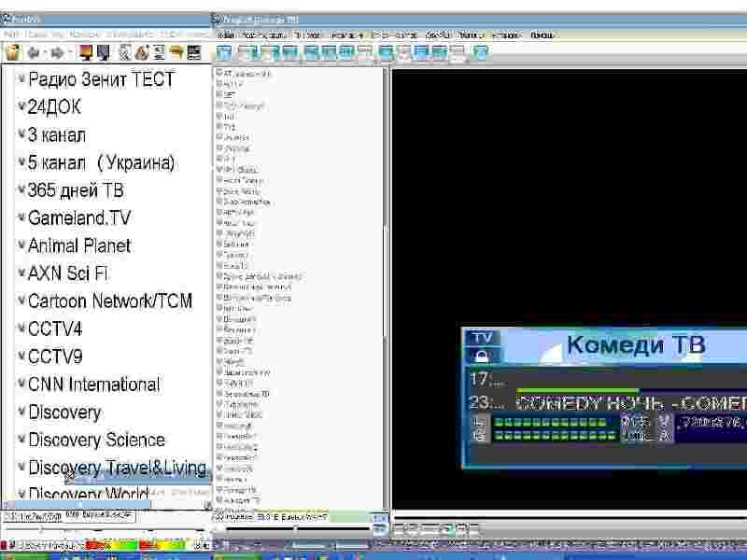Click the marker icon beside Animal Planet
The image size is (747, 560).
click(21, 246)
